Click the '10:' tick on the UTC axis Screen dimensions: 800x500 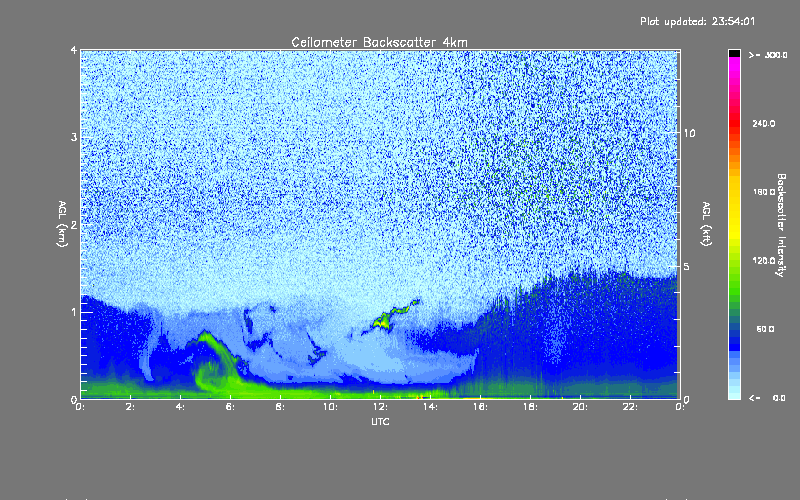point(330,407)
